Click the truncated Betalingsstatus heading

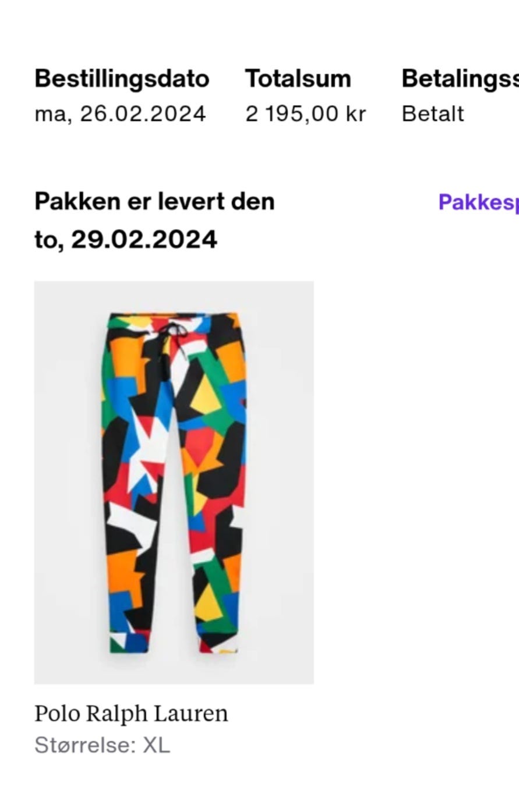[460, 79]
